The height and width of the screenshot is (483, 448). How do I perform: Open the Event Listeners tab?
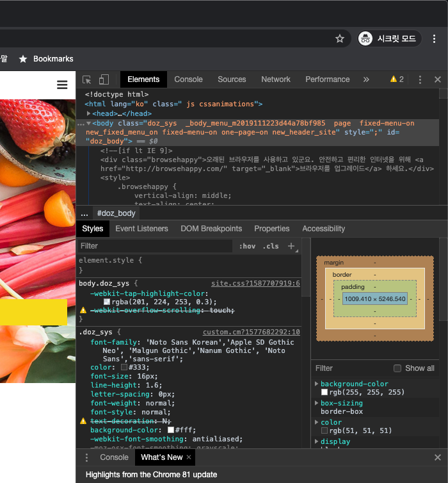pos(141,229)
